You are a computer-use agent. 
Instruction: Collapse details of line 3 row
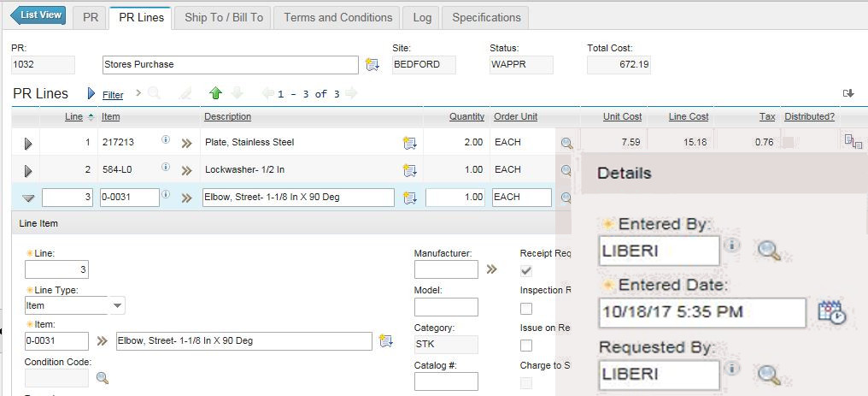(x=28, y=198)
